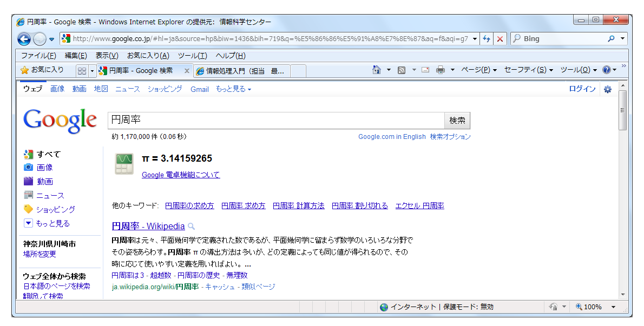This screenshot has width=644, height=326.
Task: Click the 画像 link in Google top bar
Action: (57, 89)
